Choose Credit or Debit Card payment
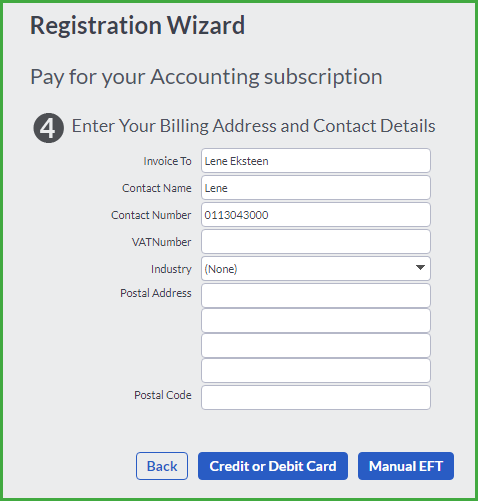The width and height of the screenshot is (478, 501). tap(273, 466)
